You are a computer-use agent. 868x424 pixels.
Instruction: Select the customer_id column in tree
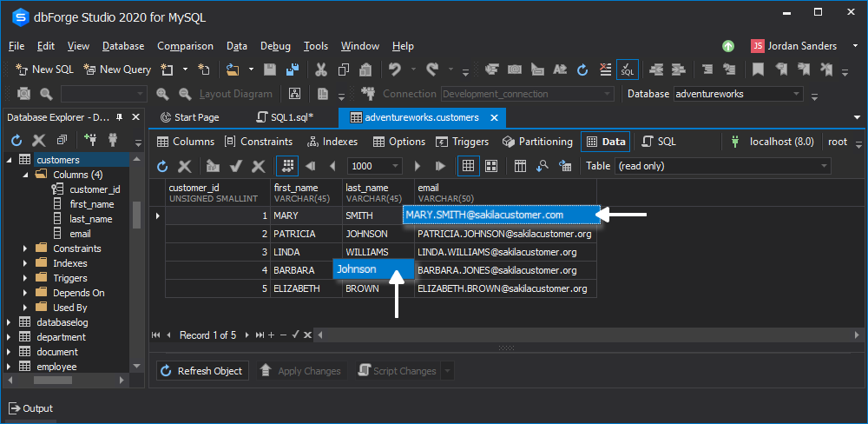point(95,189)
